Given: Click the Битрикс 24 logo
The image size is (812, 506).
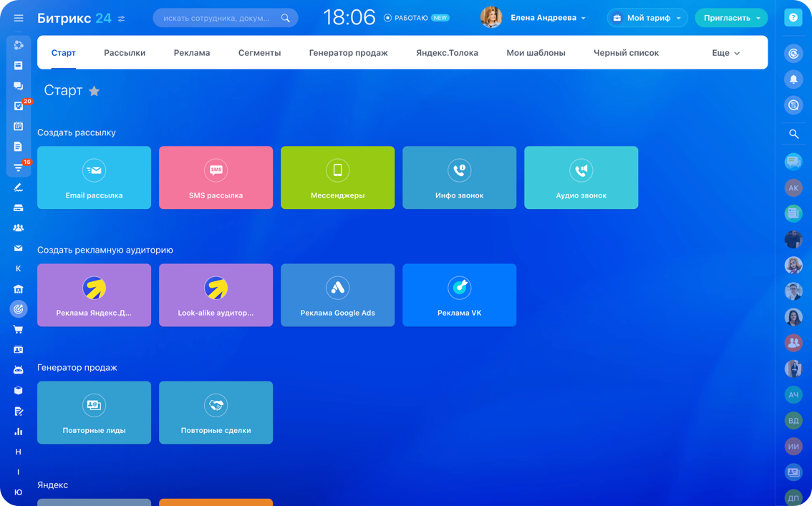Looking at the screenshot, I should [x=74, y=18].
